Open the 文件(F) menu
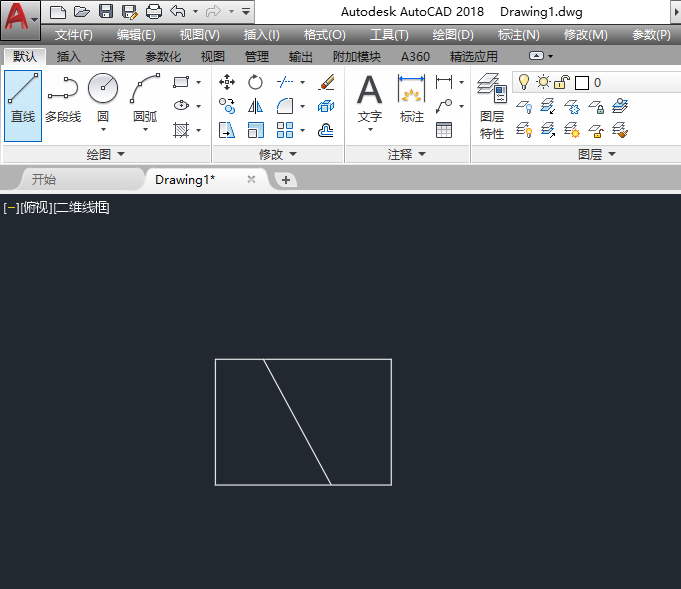681x589 pixels. pos(74,35)
